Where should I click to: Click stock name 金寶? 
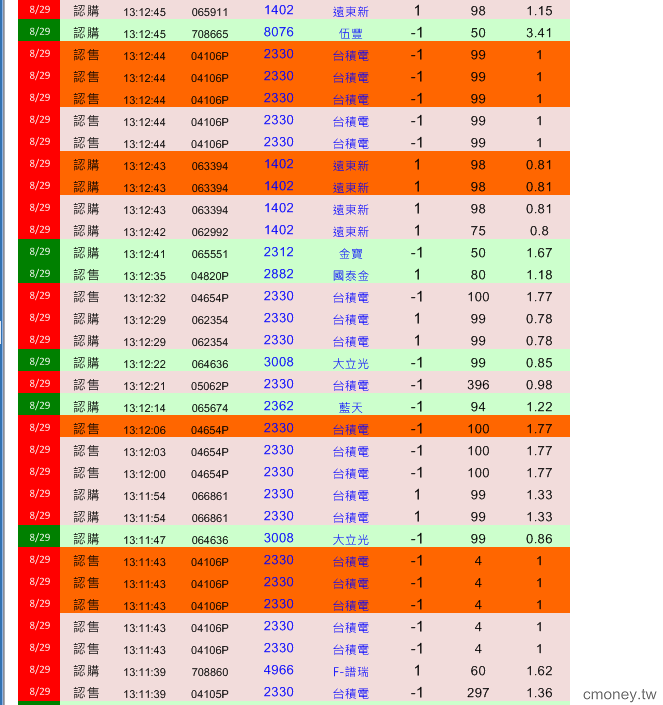351,254
